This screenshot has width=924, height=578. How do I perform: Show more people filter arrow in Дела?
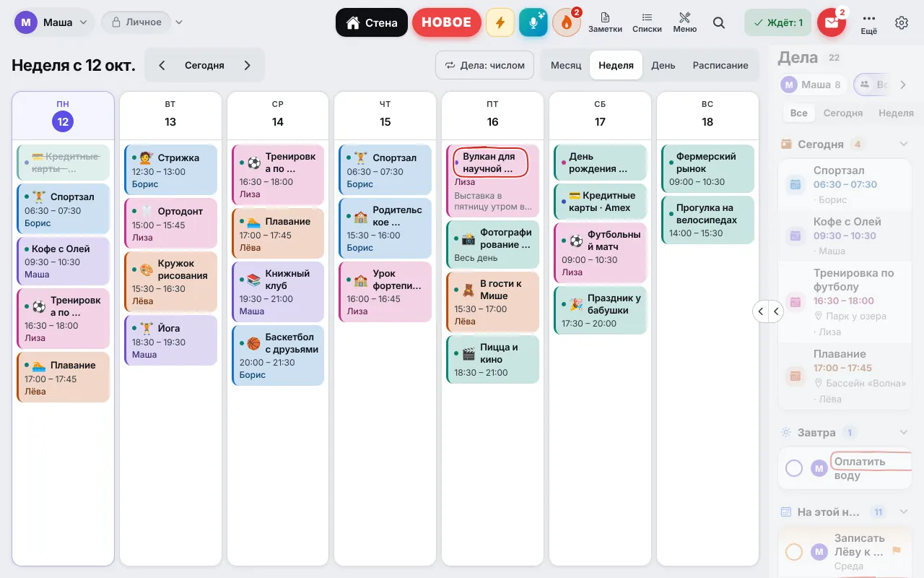click(x=903, y=85)
